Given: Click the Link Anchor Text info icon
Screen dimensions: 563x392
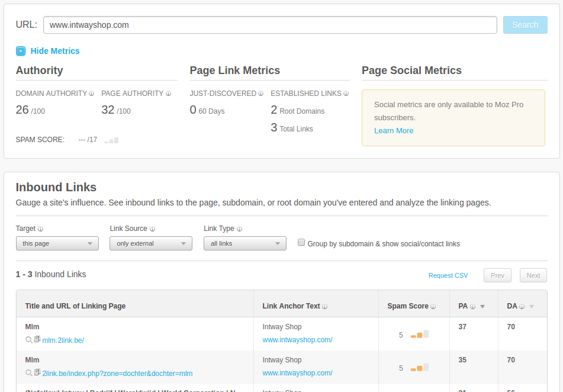Looking at the screenshot, I should (325, 307).
